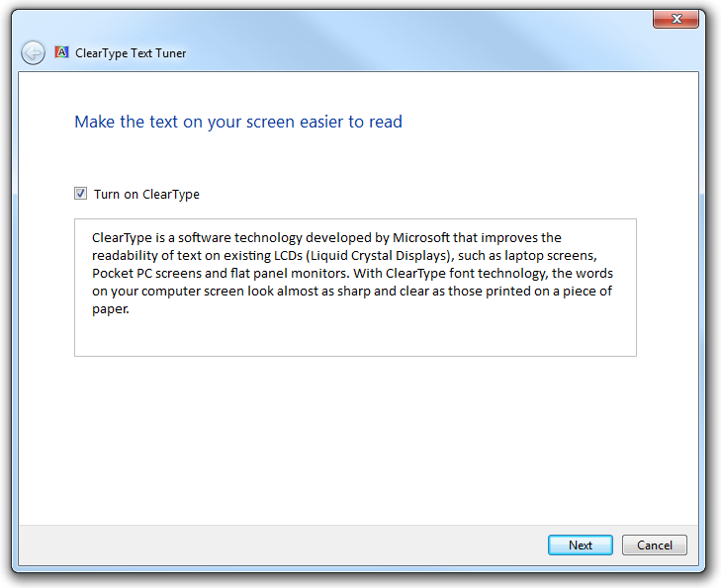Click the 'Turn on ClearType' label text
This screenshot has height=588, width=721.
tap(146, 194)
